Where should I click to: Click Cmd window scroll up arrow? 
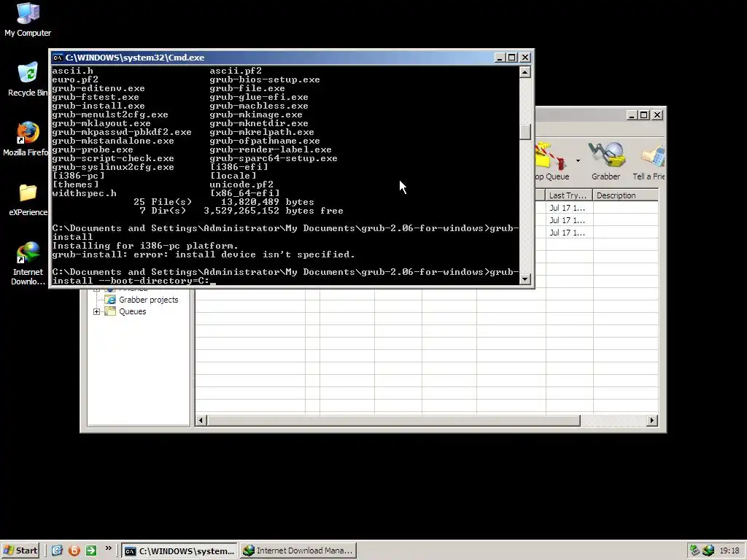point(525,72)
